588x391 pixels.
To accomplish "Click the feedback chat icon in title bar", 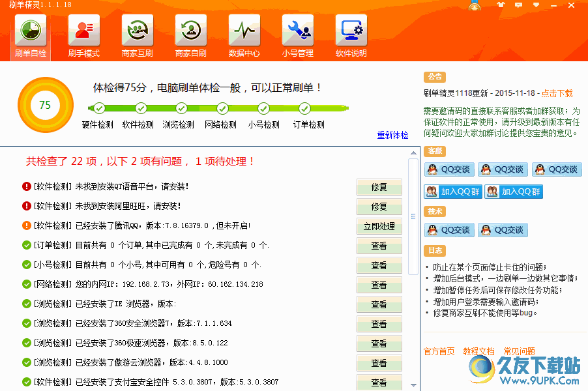I will click(x=518, y=5).
